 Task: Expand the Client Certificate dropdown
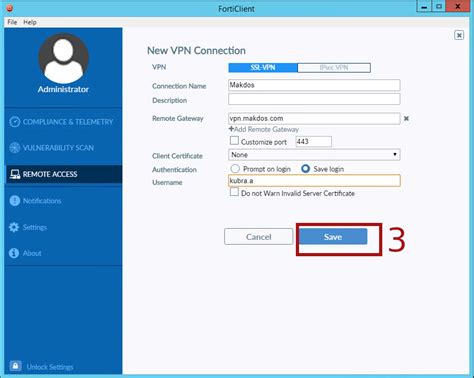[314, 155]
